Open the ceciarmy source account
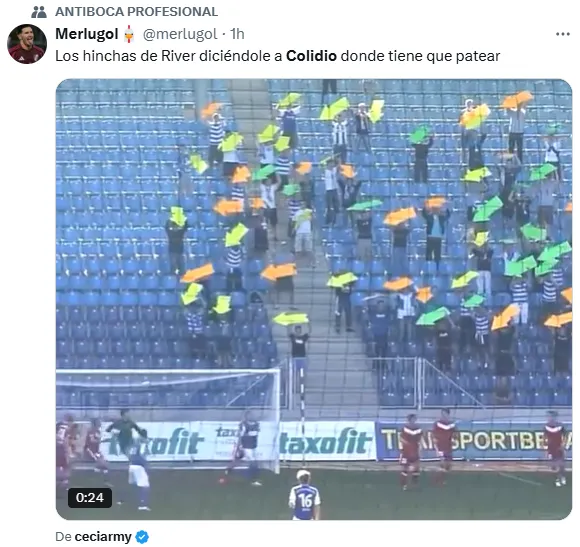This screenshot has height=547, width=580. (103, 536)
